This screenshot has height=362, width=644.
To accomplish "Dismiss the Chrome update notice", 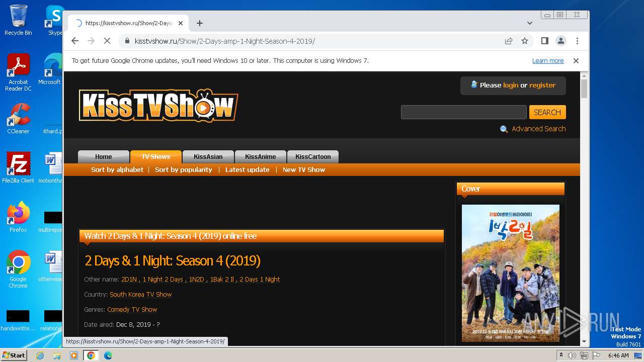I will (576, 61).
